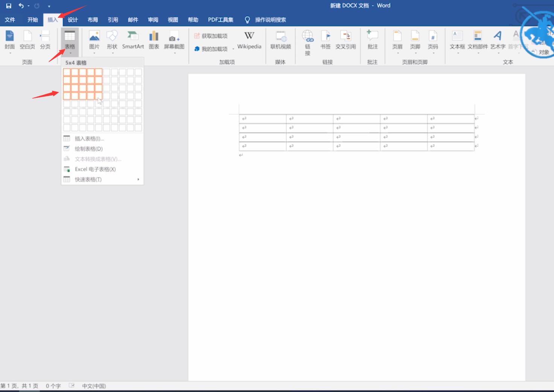Image resolution: width=554 pixels, height=392 pixels.
Task: Open the 审阅 ribbon tab
Action: pos(153,20)
